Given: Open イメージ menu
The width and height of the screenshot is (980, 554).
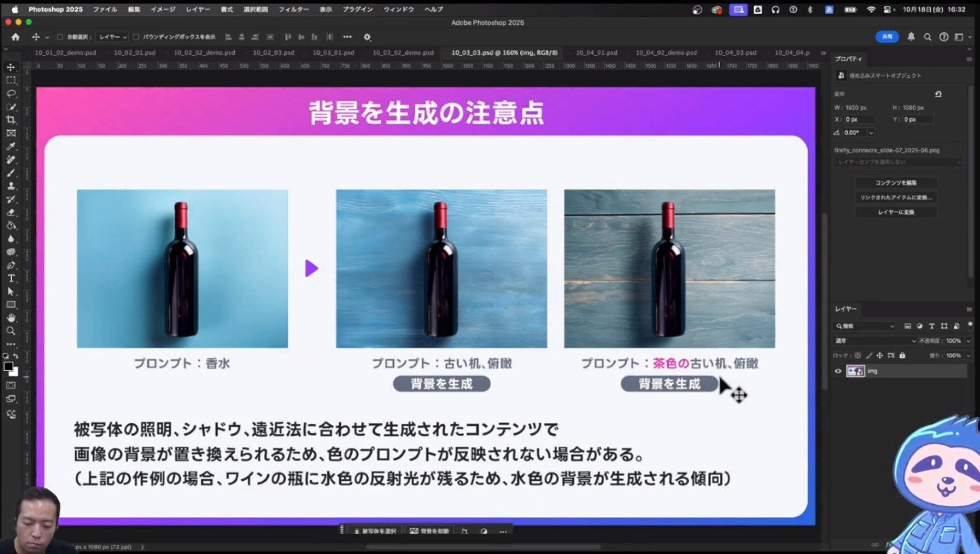Looking at the screenshot, I should point(163,9).
